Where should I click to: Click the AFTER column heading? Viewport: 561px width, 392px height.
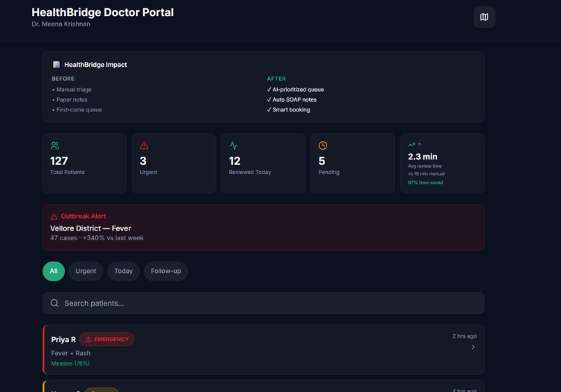pyautogui.click(x=276, y=79)
